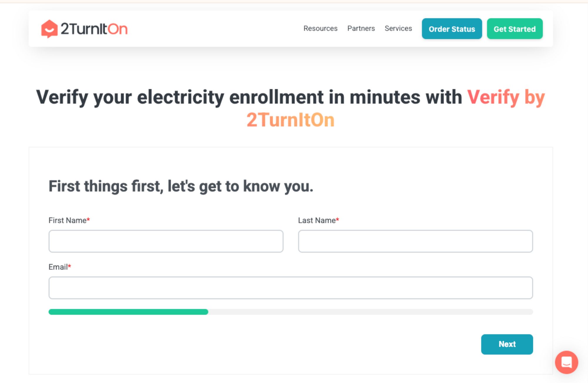Toggle the chat support widget open
The image size is (588, 383).
[x=567, y=362]
